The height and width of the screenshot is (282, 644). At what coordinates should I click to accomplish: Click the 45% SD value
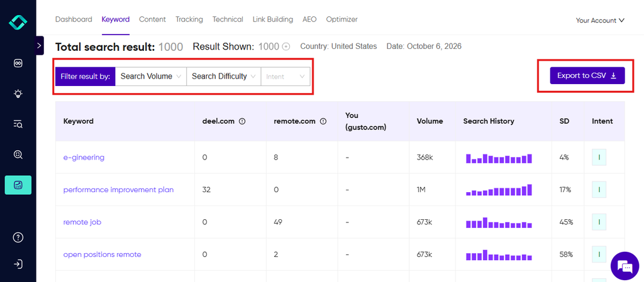tap(566, 222)
